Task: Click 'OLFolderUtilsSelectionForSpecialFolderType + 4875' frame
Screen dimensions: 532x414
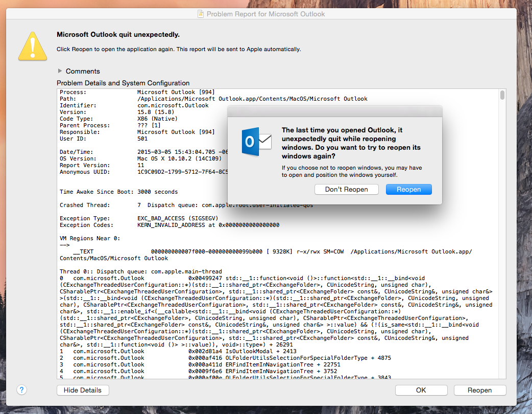Action: tap(308, 358)
